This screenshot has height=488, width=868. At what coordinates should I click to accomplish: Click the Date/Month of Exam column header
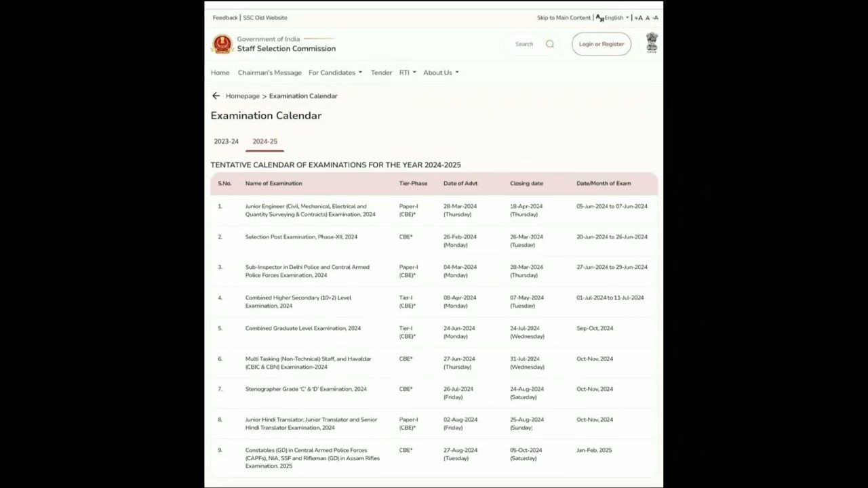[x=604, y=183]
